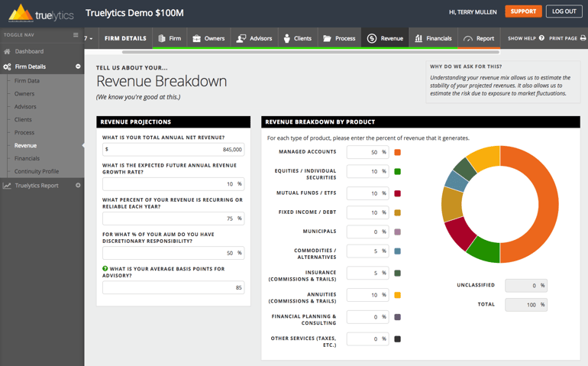The height and width of the screenshot is (366, 588).
Task: Switch to the Process tab
Action: click(339, 38)
